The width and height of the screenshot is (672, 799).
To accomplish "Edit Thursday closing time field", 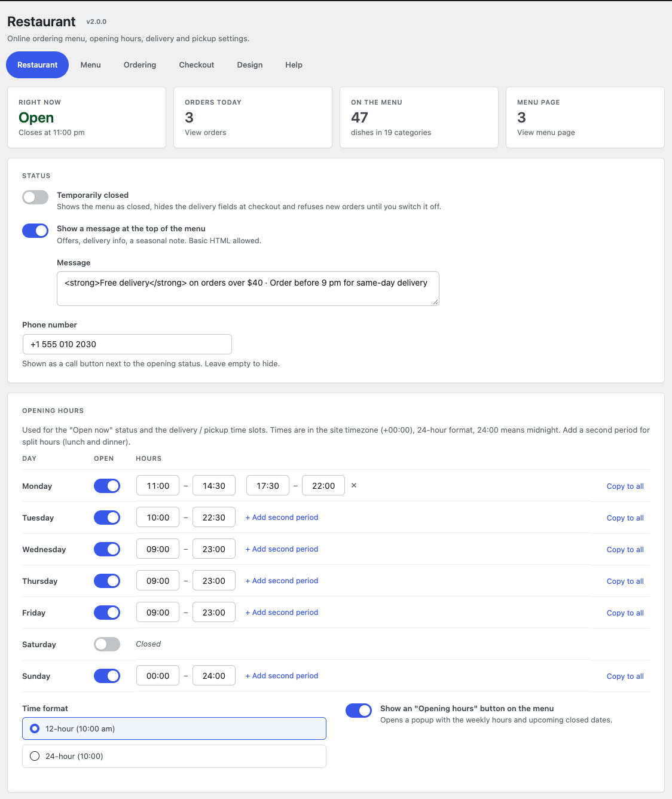I will (x=214, y=581).
